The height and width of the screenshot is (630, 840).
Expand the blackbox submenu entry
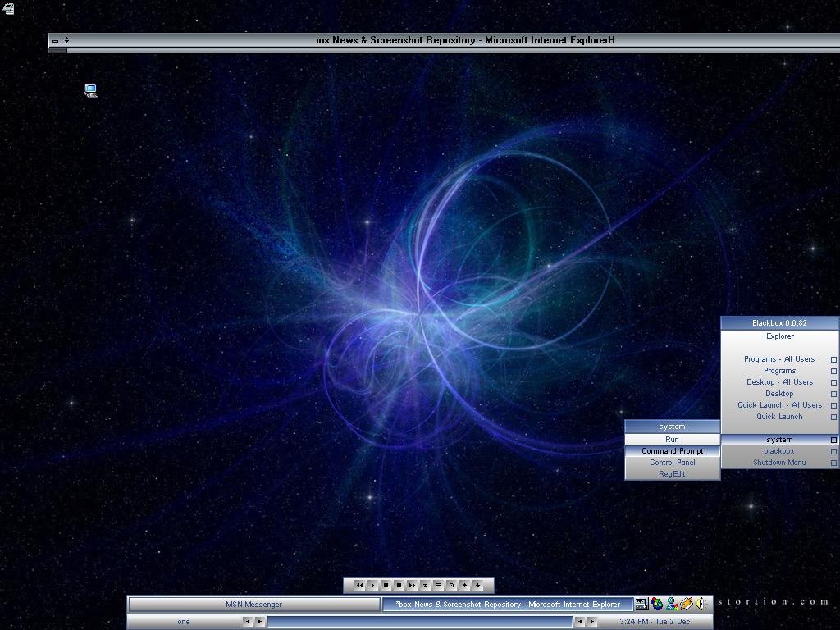pyautogui.click(x=779, y=451)
